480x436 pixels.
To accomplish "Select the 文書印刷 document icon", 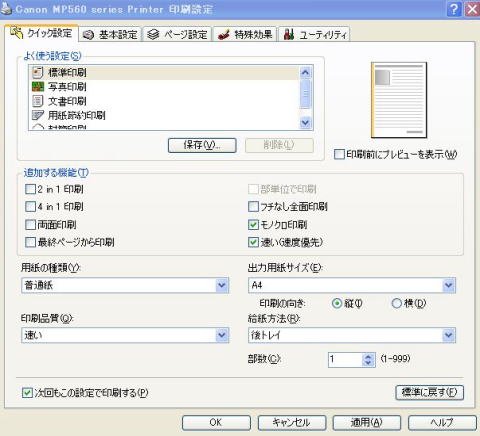I will 38,101.
